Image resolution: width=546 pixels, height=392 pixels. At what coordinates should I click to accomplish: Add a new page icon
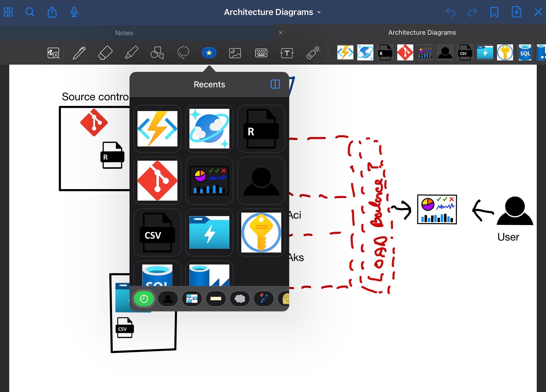click(516, 12)
